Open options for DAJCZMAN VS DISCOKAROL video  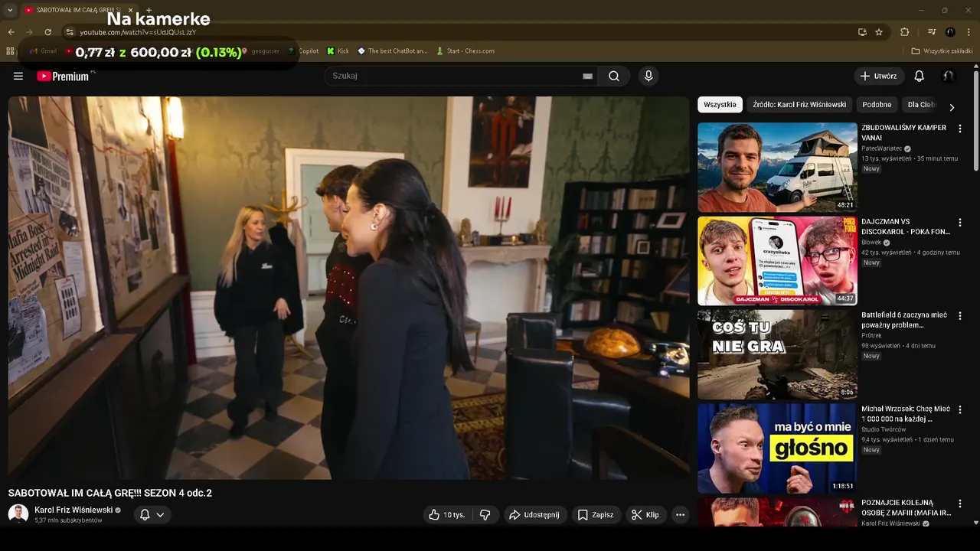click(x=960, y=222)
